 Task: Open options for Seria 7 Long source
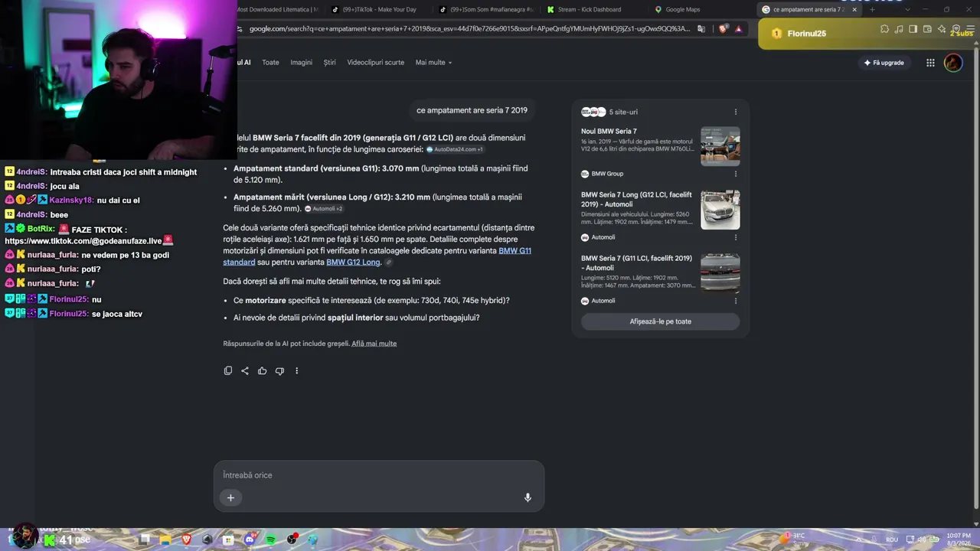[736, 237]
